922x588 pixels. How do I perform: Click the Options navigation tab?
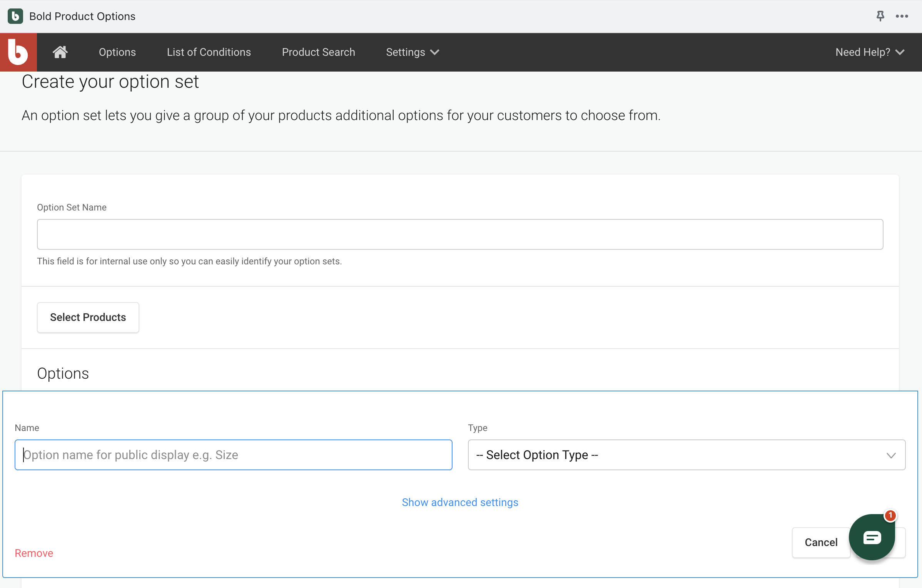tap(117, 52)
